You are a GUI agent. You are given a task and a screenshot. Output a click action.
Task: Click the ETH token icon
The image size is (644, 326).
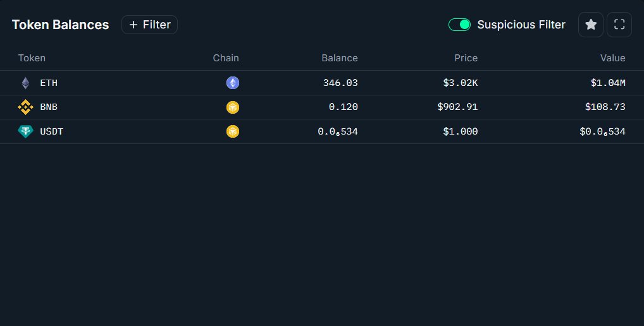click(x=25, y=83)
